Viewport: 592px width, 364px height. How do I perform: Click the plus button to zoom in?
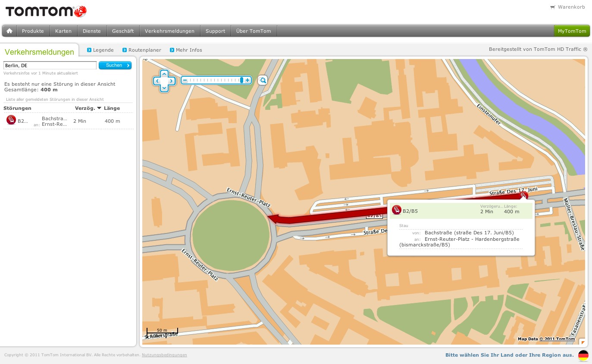[247, 80]
